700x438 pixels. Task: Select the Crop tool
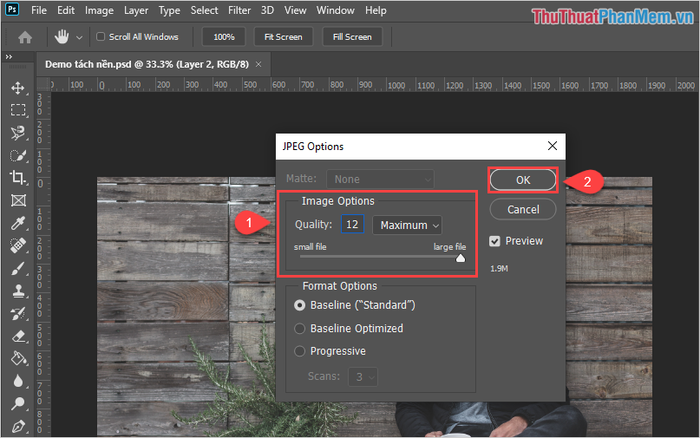[x=18, y=178]
